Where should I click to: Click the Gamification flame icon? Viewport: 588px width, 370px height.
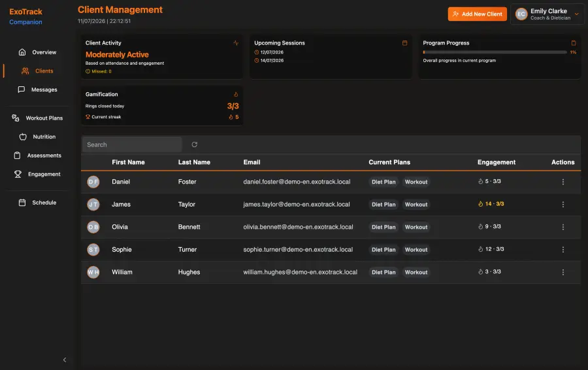tap(236, 94)
